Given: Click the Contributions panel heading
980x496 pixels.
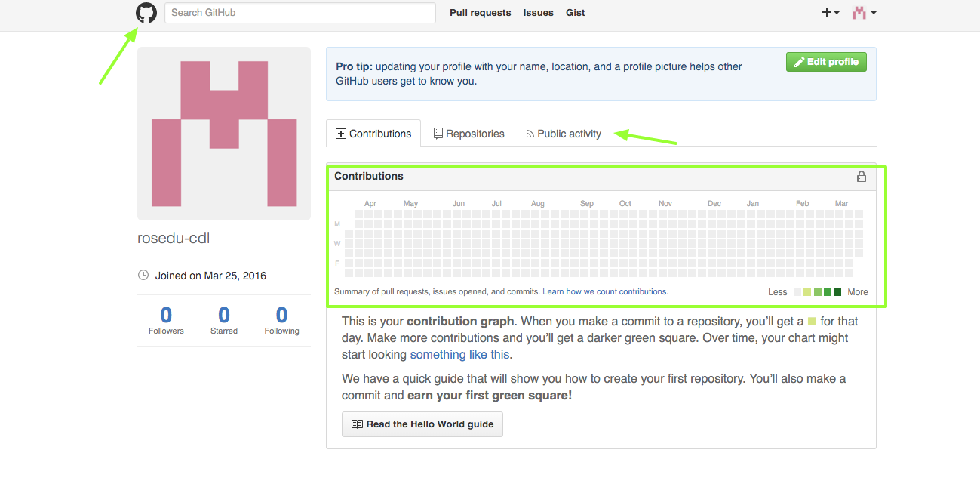Looking at the screenshot, I should [x=369, y=176].
